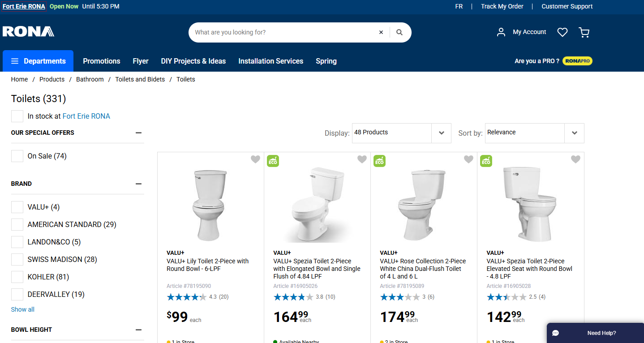The height and width of the screenshot is (343, 644).
Task: Click the Need Help? chat button
Action: [x=596, y=333]
